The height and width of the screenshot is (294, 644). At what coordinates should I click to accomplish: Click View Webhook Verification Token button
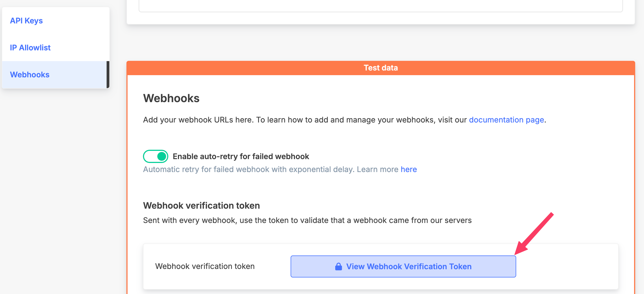click(x=403, y=266)
